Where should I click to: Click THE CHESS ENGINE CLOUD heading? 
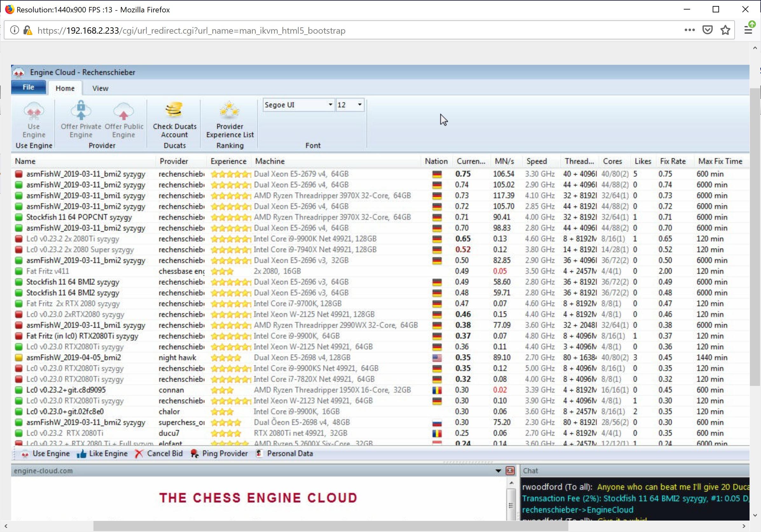(258, 498)
